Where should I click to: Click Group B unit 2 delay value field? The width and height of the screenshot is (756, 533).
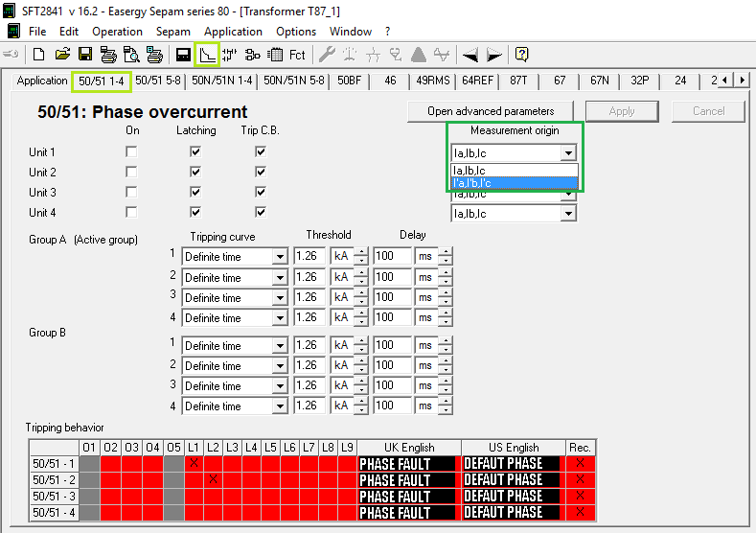pos(393,365)
